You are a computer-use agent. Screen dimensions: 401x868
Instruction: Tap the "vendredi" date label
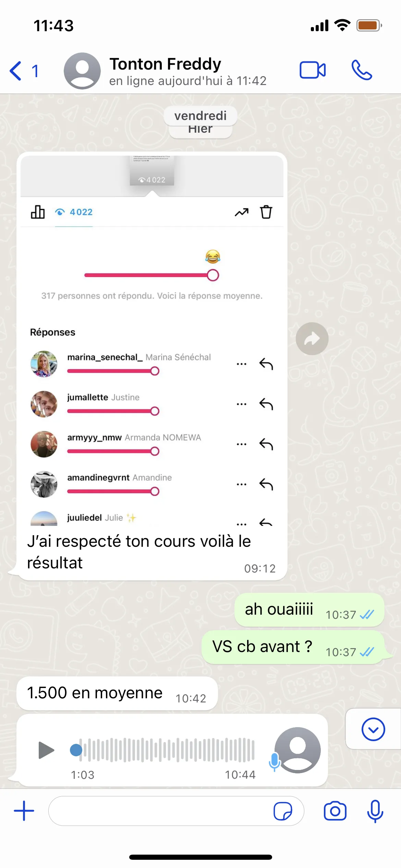click(200, 116)
